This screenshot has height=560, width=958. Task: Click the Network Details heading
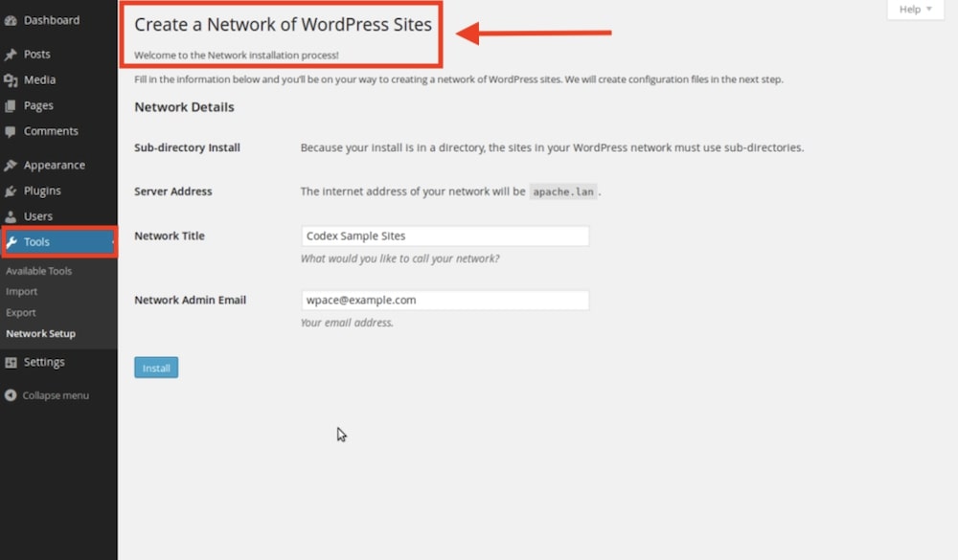[184, 107]
